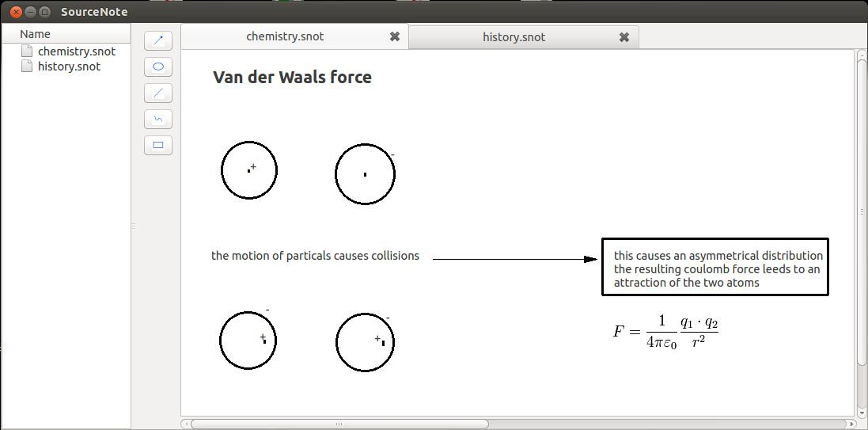This screenshot has height=430, width=868.
Task: Click the Name column header
Action: point(66,34)
